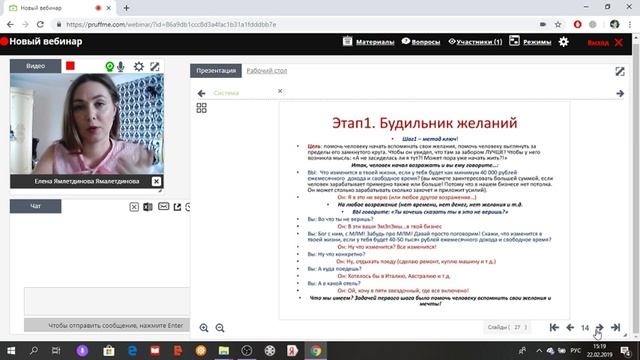Bookmark this page with star icon
The height and width of the screenshot is (360, 640).
tap(558, 24)
